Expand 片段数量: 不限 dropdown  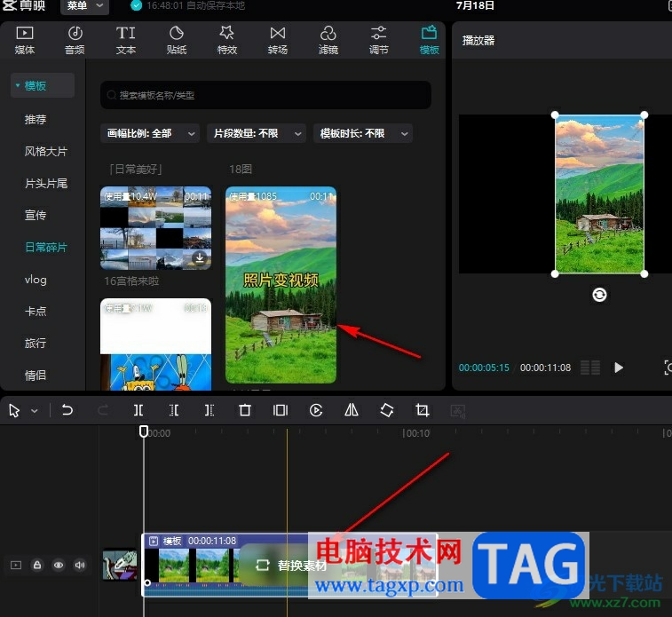pyautogui.click(x=257, y=133)
